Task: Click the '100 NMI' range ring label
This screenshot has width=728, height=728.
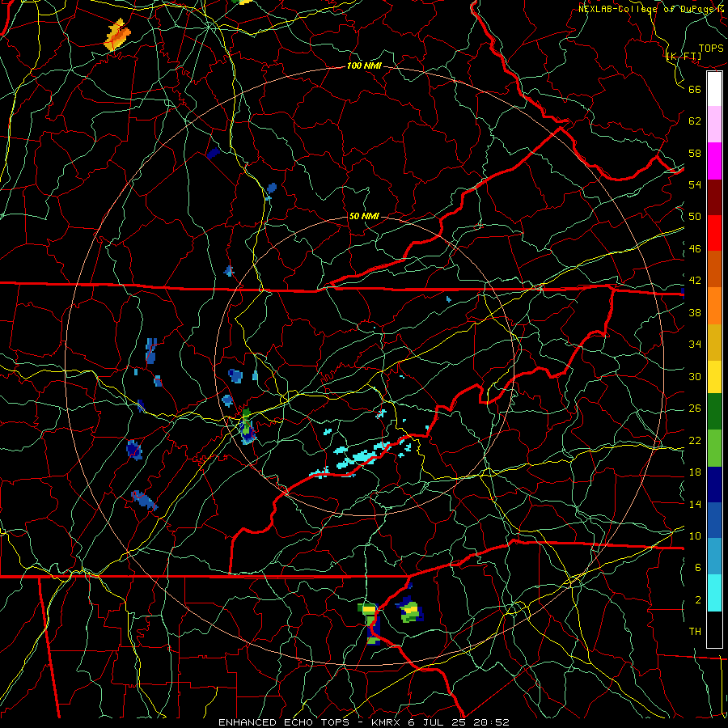Action: point(364,66)
